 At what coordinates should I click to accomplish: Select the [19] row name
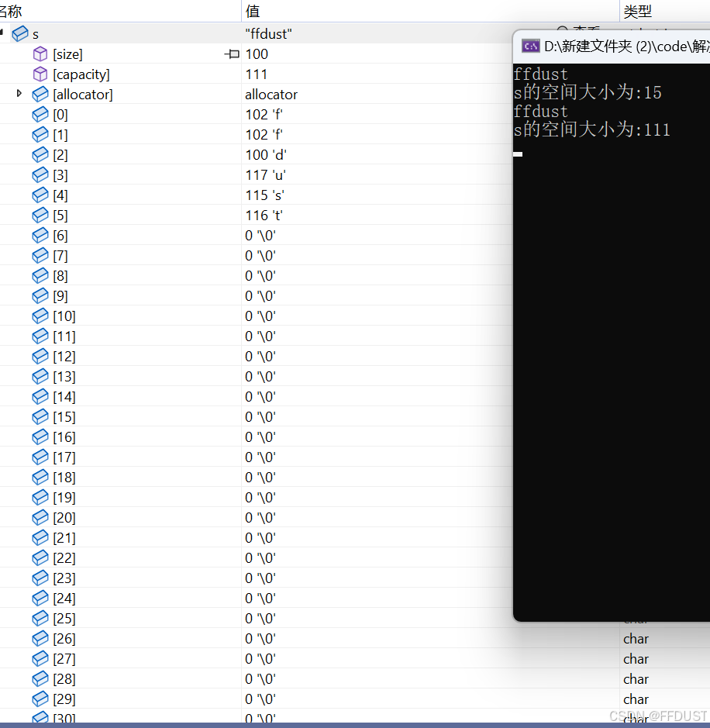64,497
